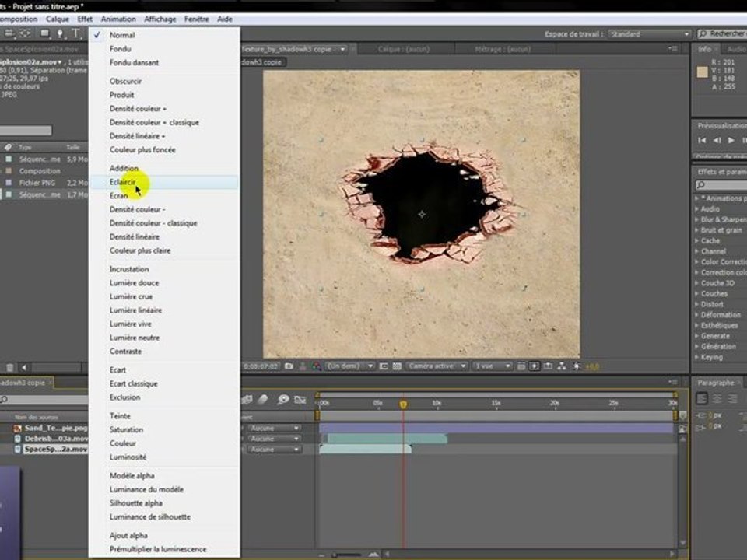Image resolution: width=747 pixels, height=560 pixels.
Task: Toggle region of interest icon under the viewer
Action: pyautogui.click(x=384, y=366)
